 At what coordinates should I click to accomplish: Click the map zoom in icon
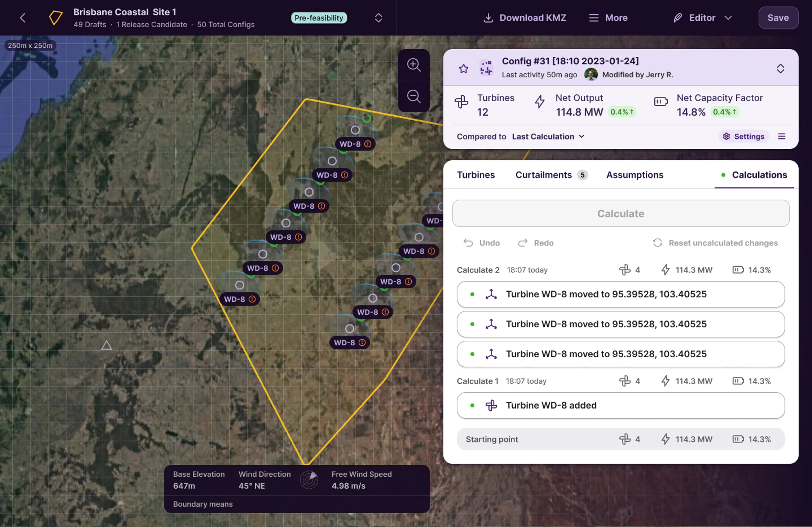pyautogui.click(x=413, y=65)
